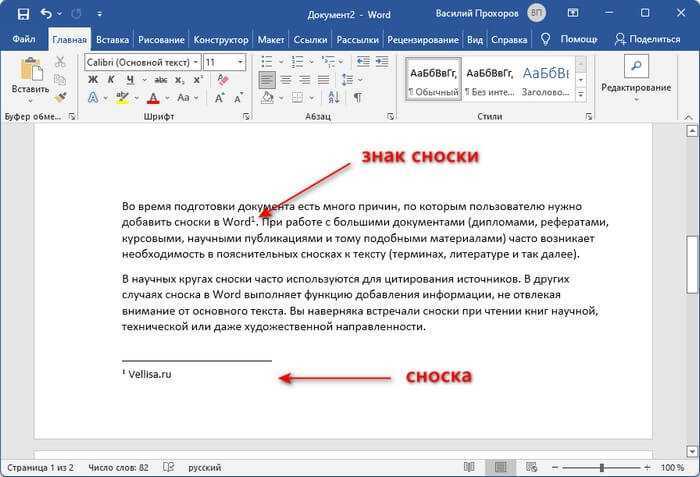
Task: Toggle superscript x² formatting
Action: [x=198, y=80]
